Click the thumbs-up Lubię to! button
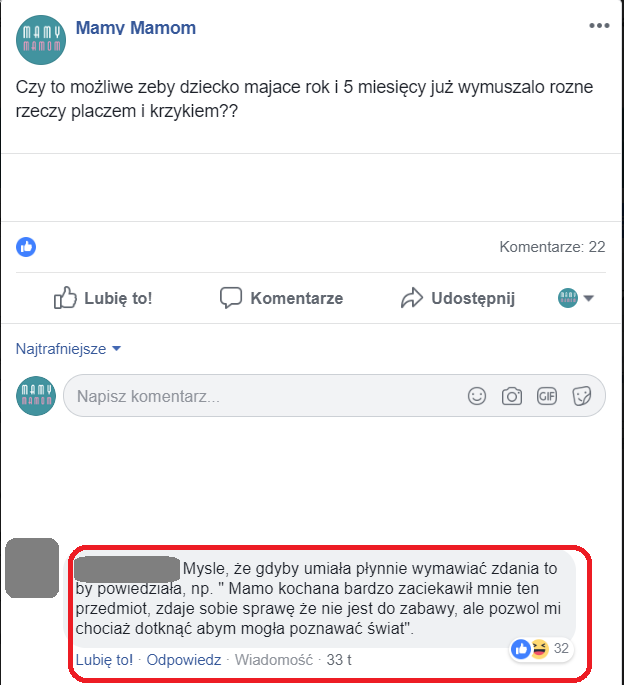 (103, 298)
